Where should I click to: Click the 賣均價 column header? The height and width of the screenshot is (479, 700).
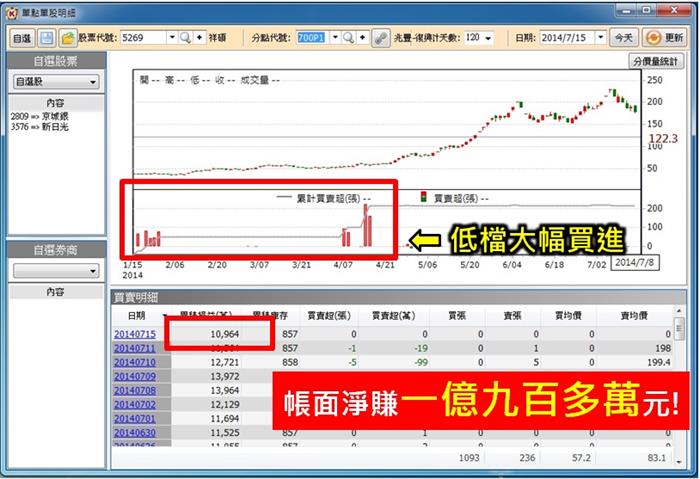[634, 316]
